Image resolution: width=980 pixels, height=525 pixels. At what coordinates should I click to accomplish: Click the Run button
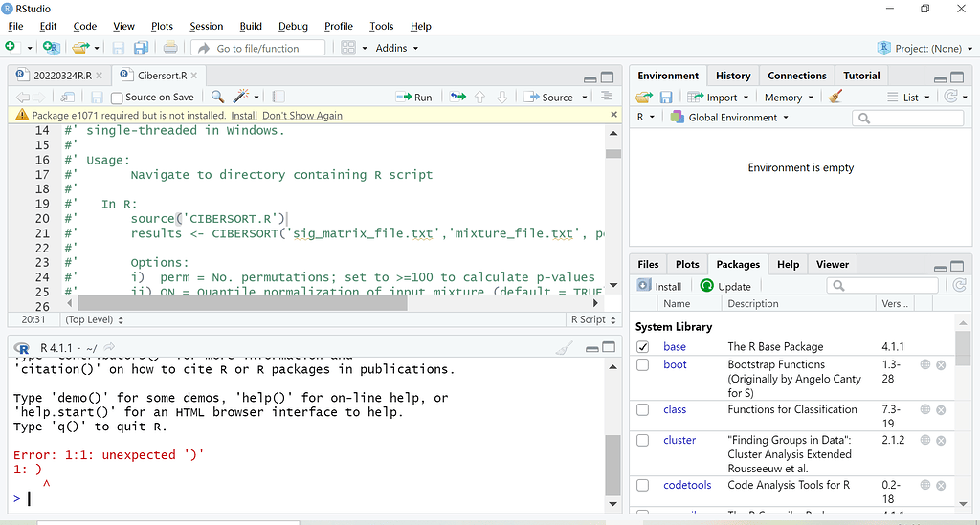pyautogui.click(x=413, y=98)
